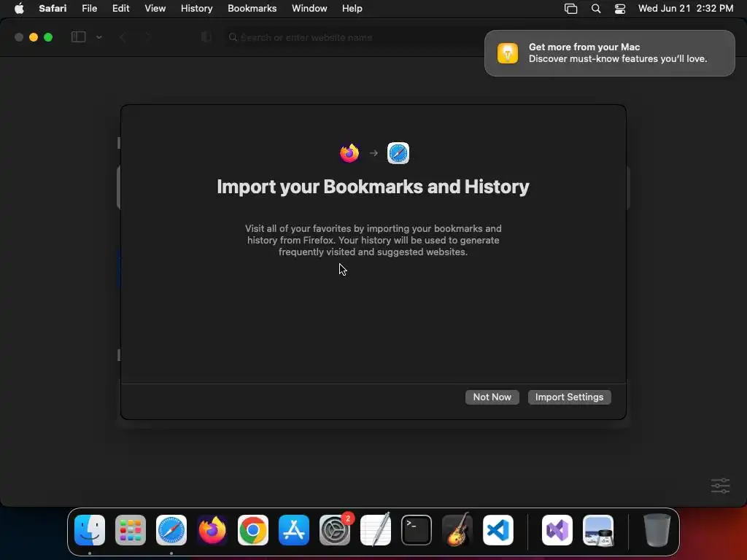Viewport: 747px width, 560px height.
Task: Launch GarageBand from the Dock
Action: (x=457, y=530)
